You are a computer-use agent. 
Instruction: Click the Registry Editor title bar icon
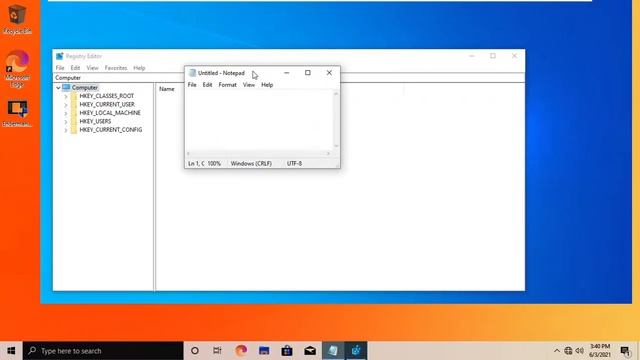point(60,56)
